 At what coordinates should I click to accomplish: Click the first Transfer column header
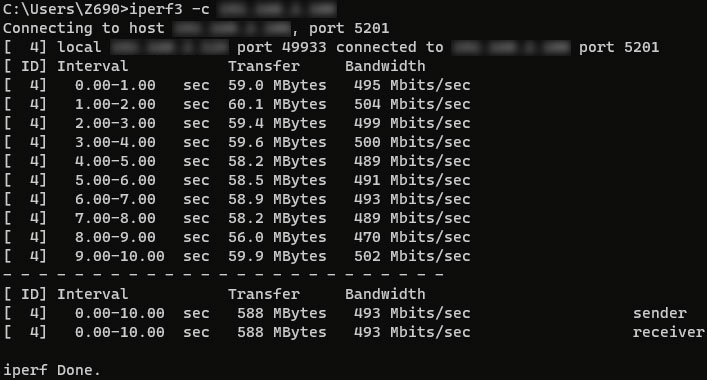tap(264, 66)
